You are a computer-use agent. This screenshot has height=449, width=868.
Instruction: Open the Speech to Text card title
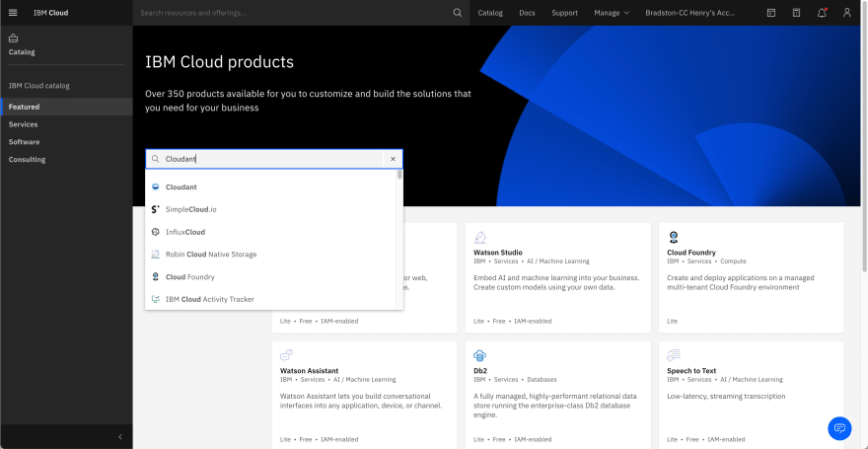691,371
